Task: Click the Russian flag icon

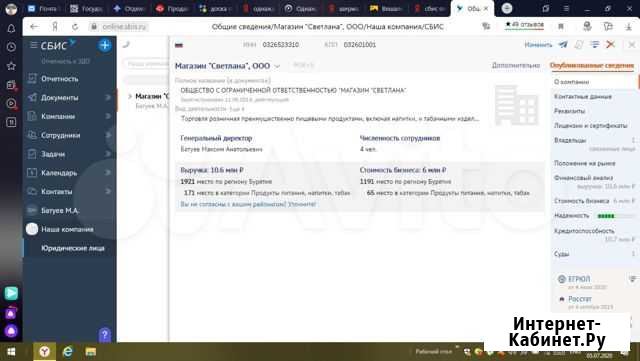Action: point(179,45)
